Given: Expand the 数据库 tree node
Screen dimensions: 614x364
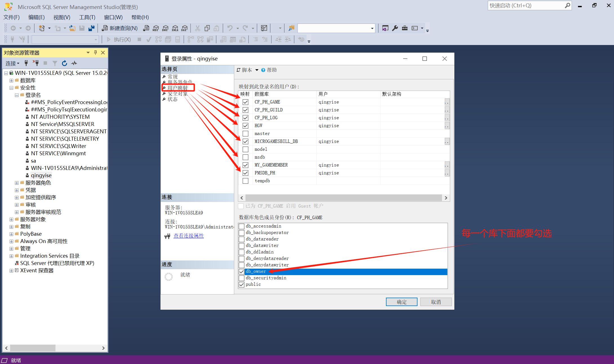Looking at the screenshot, I should pos(11,80).
